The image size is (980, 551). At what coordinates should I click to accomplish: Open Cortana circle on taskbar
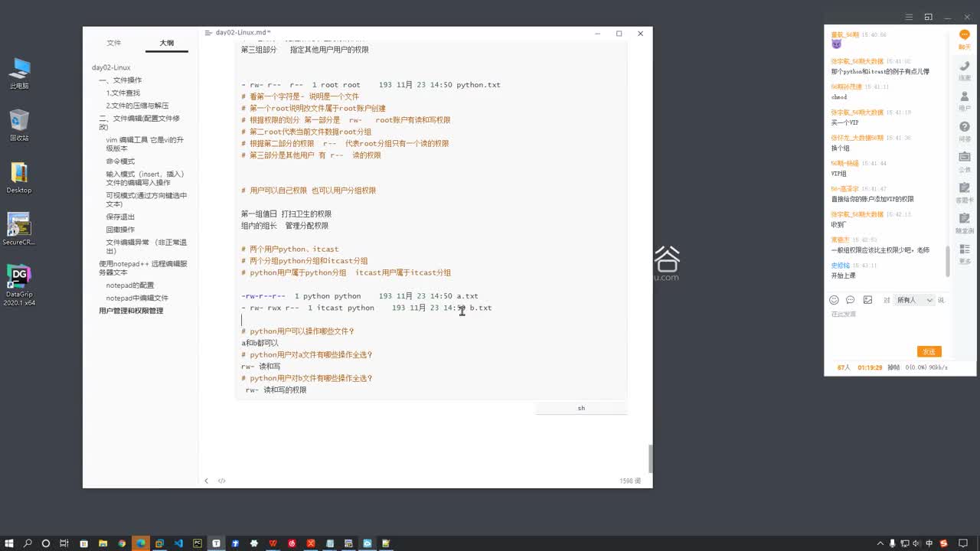46,543
